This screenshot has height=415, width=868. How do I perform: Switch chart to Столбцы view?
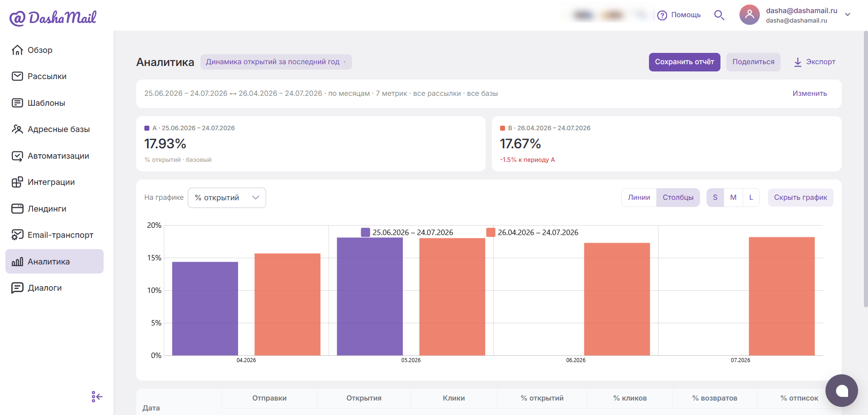point(678,198)
